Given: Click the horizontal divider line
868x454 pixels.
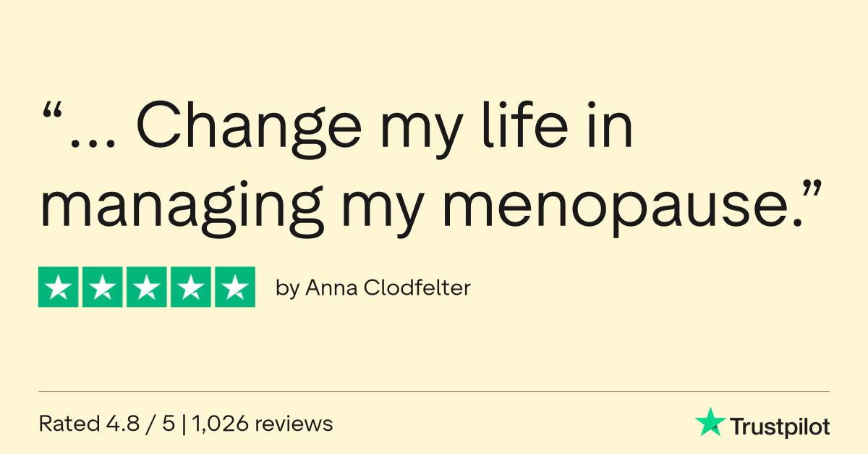Looking at the screenshot, I should (x=434, y=392).
